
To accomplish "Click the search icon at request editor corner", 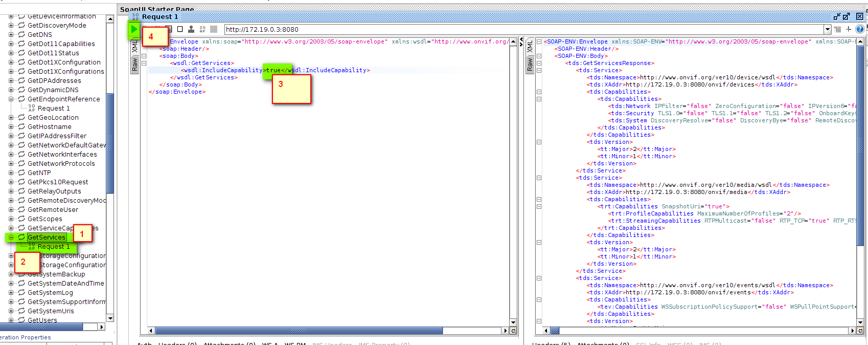I will click(x=513, y=331).
